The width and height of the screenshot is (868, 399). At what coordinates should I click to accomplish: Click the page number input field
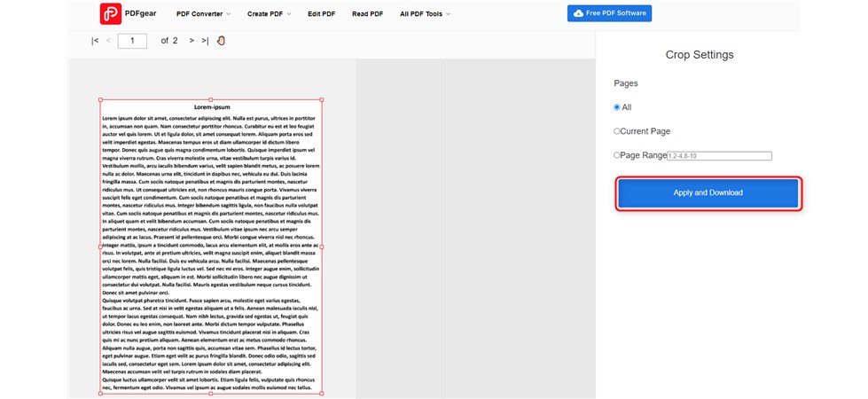point(132,41)
